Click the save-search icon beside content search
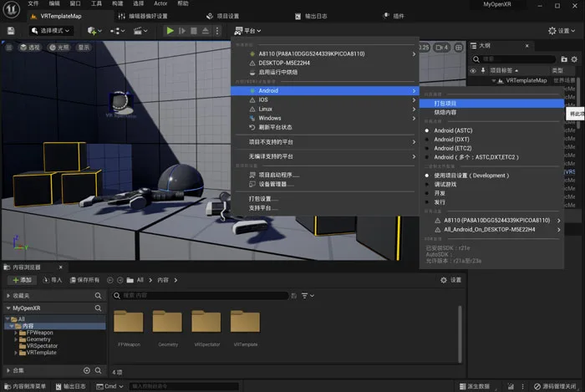Image resolution: width=585 pixels, height=392 pixels. point(293,295)
